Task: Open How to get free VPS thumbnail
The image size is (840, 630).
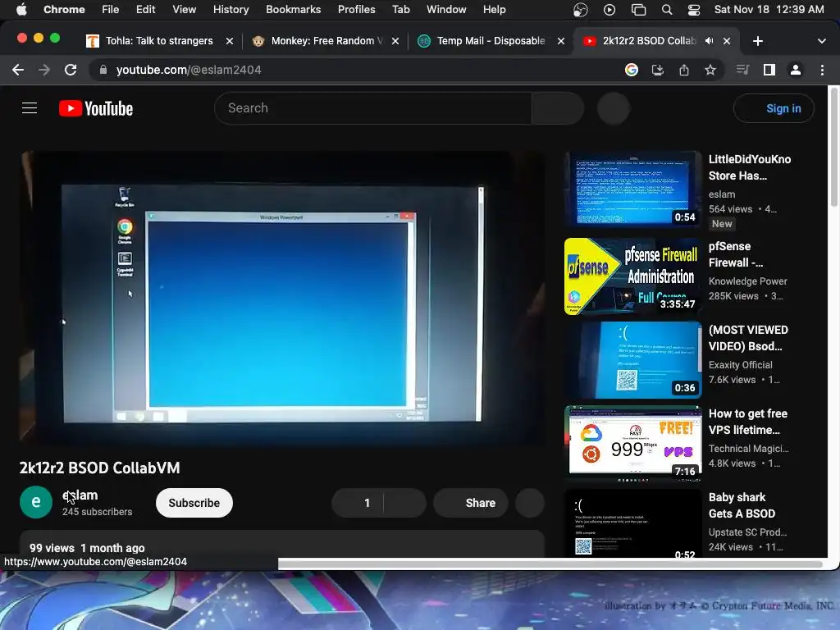Action: coord(632,444)
